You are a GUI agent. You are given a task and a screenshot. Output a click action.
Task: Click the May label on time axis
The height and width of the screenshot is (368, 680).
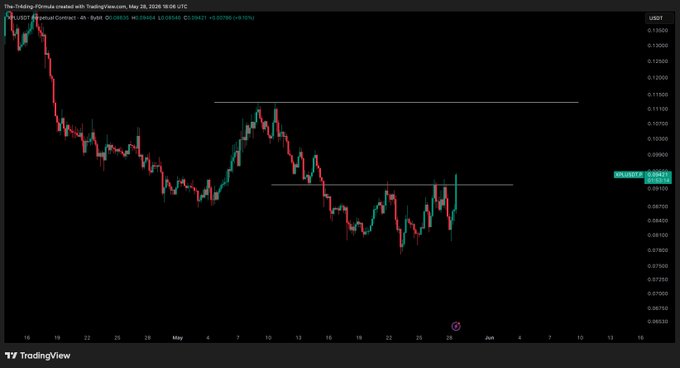pos(177,338)
